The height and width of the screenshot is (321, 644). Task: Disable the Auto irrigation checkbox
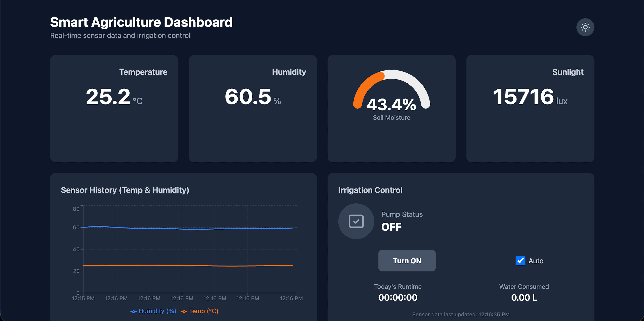point(520,261)
